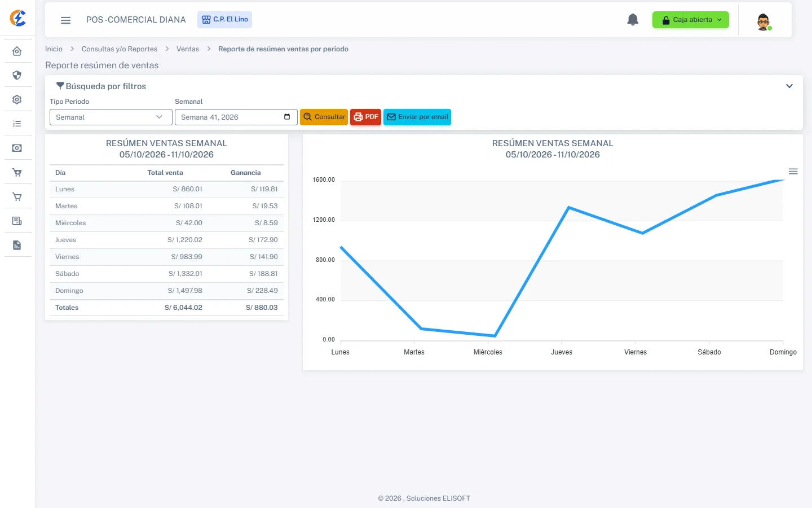Click Domingo ganancia S/ 228.49

coord(262,291)
